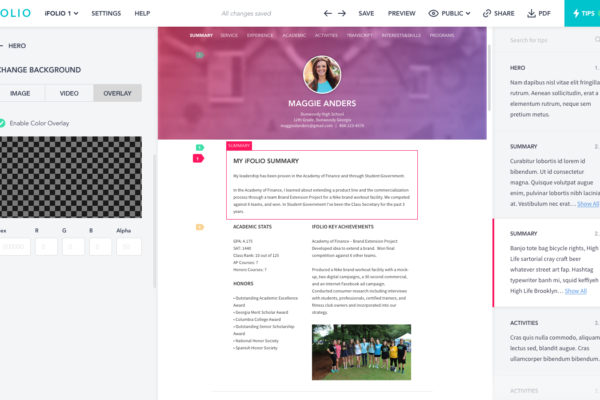Click SUMMARY in portfolio navigation
600x400 pixels.
point(201,35)
